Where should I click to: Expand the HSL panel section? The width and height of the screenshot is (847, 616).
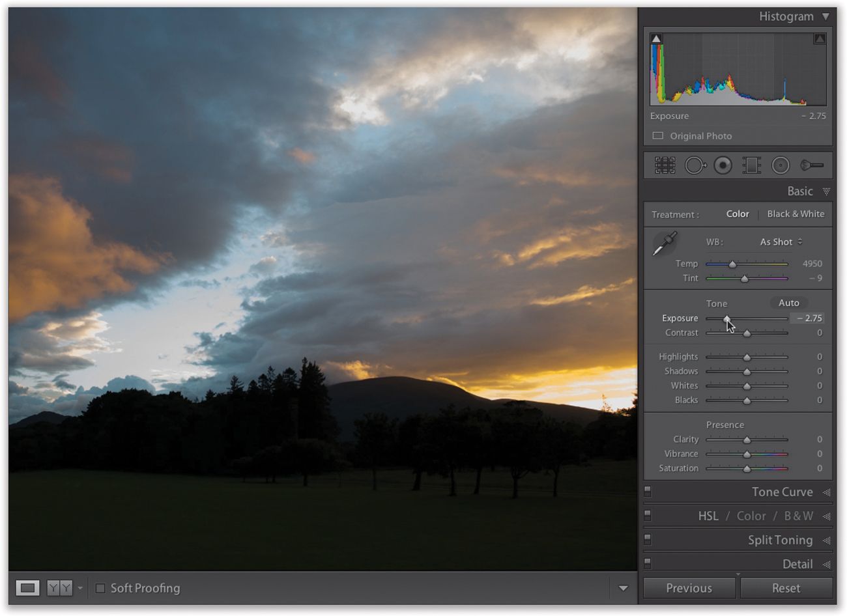coord(826,516)
